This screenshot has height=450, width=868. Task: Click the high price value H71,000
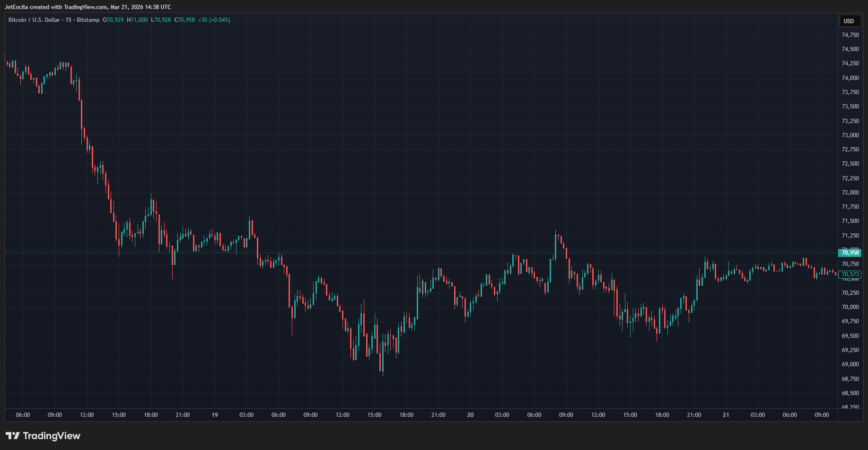coord(138,20)
